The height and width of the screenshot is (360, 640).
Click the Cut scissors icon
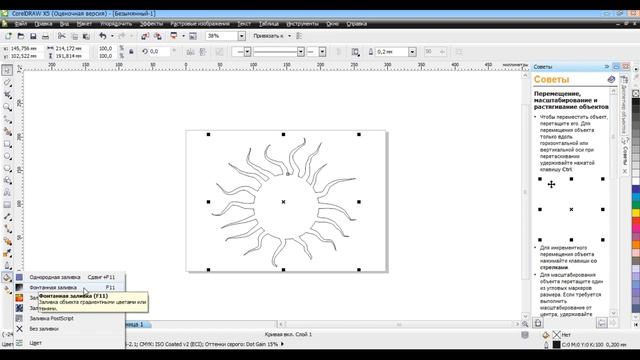point(61,36)
